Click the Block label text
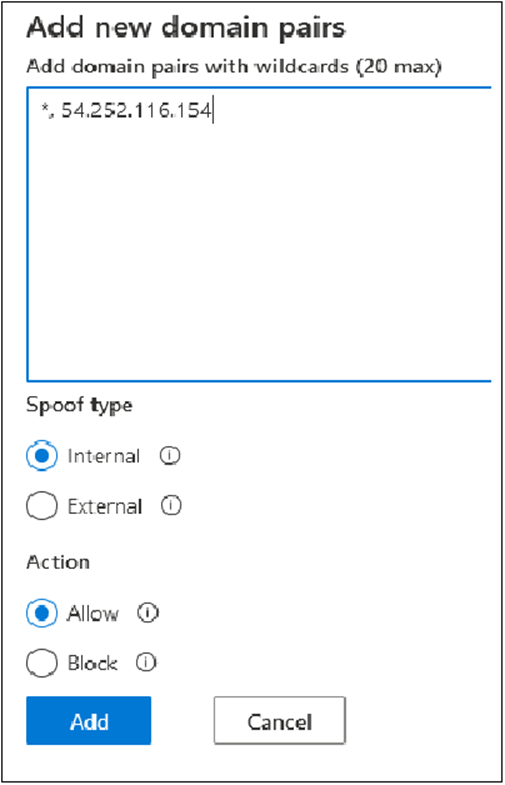Image resolution: width=505 pixels, height=785 pixels. [x=92, y=663]
